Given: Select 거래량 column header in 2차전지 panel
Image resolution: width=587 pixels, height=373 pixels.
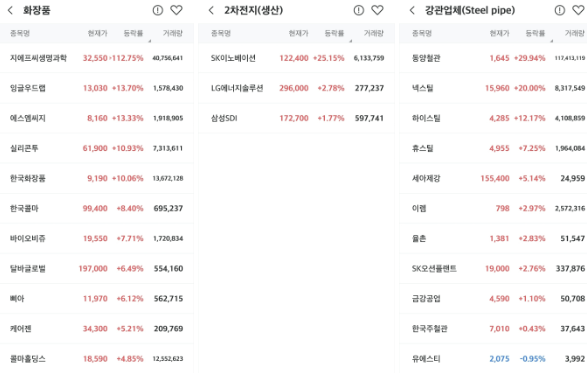Looking at the screenshot, I should click(374, 33).
